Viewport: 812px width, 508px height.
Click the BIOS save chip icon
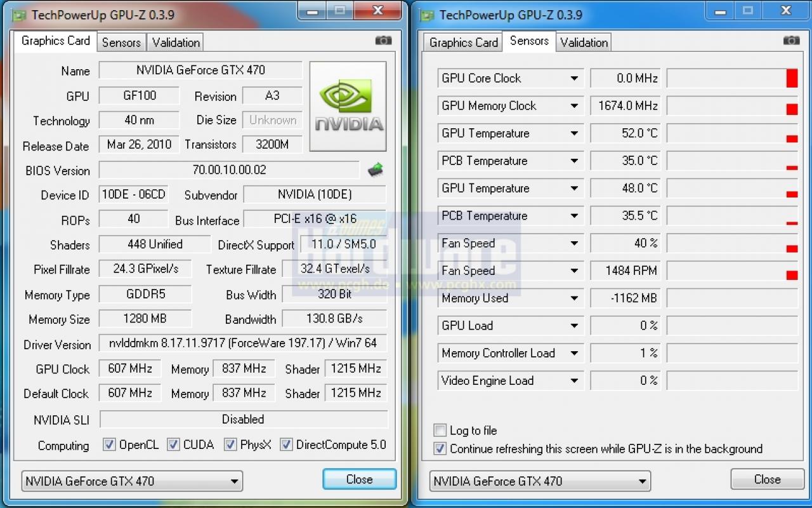(376, 170)
